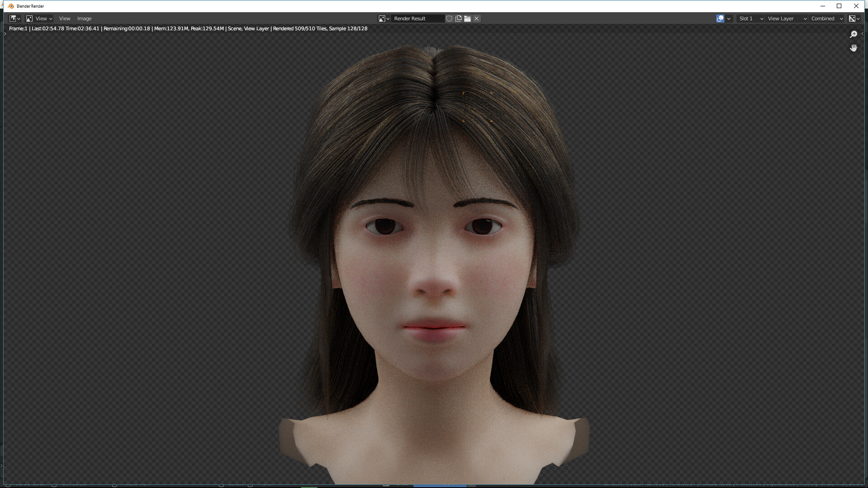
Task: Toggle the fake user shield for Render Result
Action: pyautogui.click(x=449, y=19)
